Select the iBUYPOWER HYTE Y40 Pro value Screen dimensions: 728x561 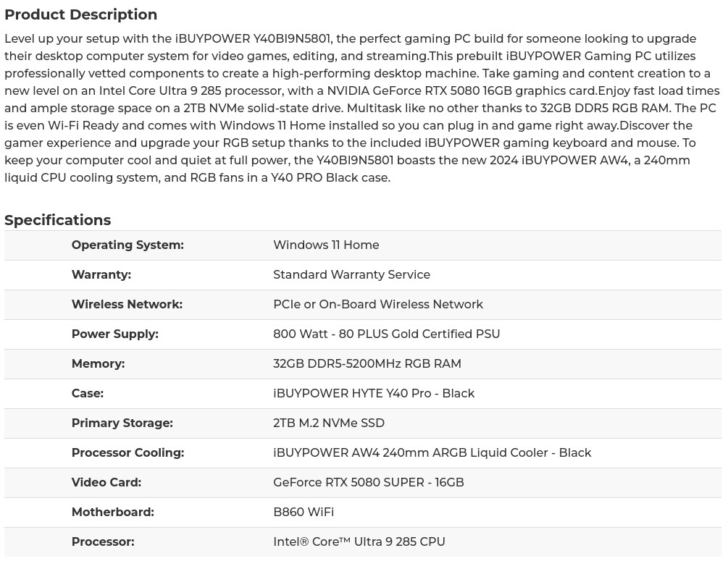[x=373, y=394]
